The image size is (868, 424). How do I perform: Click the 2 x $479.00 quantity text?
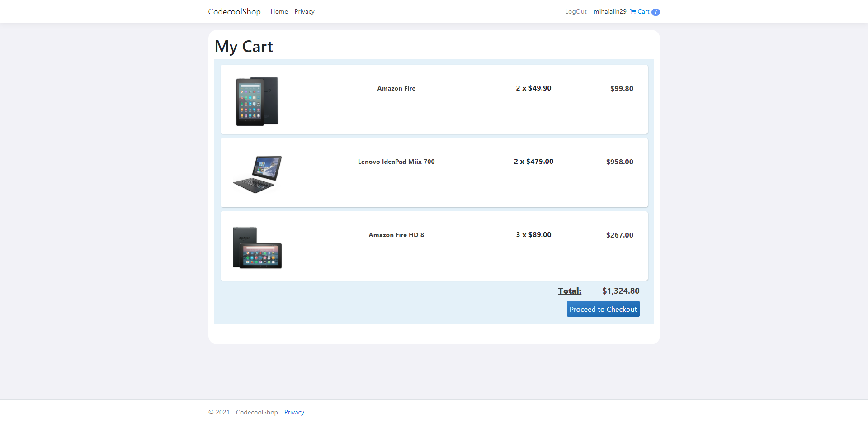(533, 162)
